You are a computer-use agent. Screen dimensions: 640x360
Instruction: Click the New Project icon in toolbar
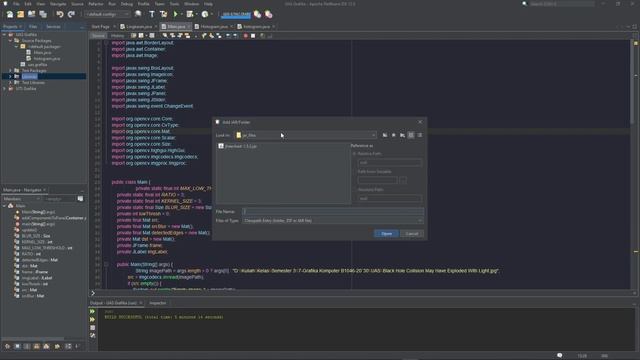20,14
